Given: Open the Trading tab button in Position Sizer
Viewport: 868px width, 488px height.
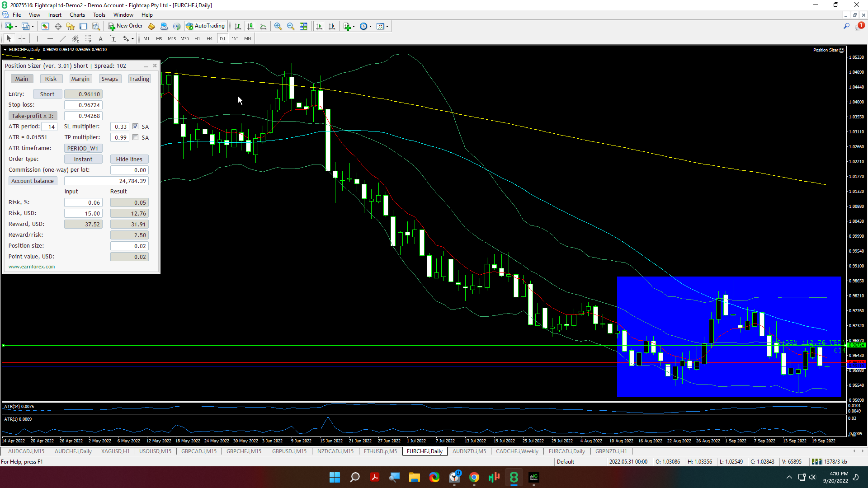Looking at the screenshot, I should [x=139, y=79].
